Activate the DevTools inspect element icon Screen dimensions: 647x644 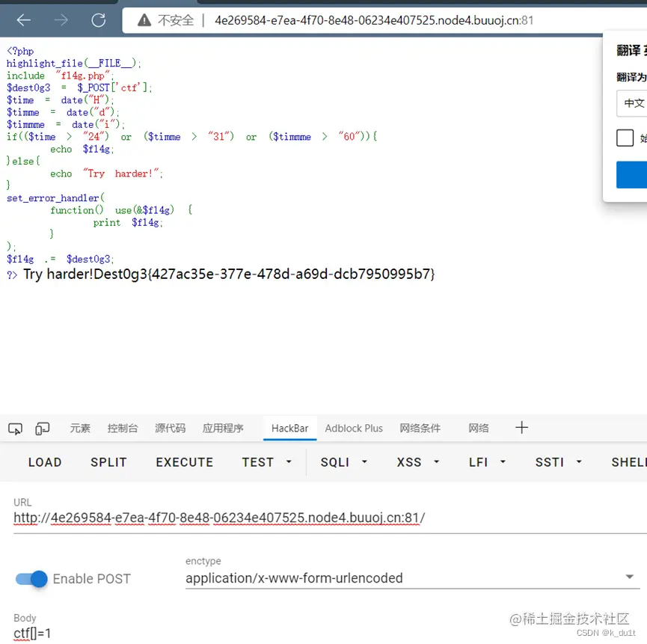coord(15,429)
